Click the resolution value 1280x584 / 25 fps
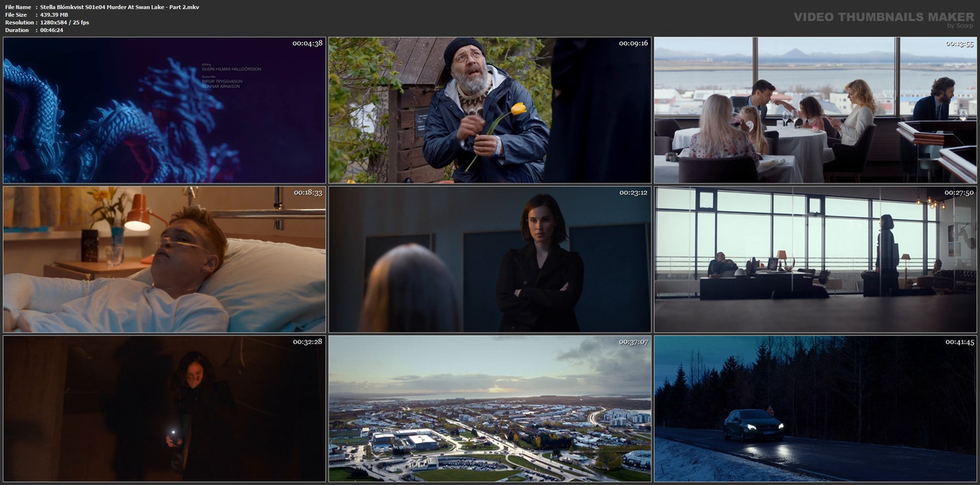 point(64,22)
